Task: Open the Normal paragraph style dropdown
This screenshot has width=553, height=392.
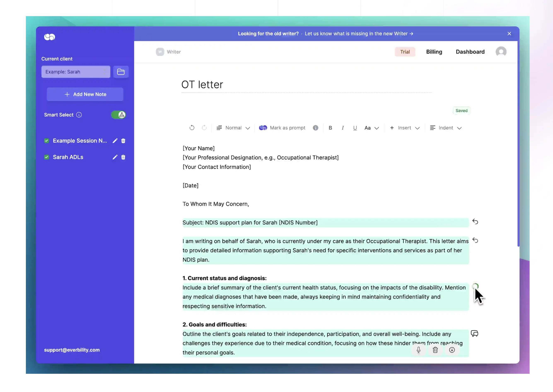Action: (x=233, y=128)
